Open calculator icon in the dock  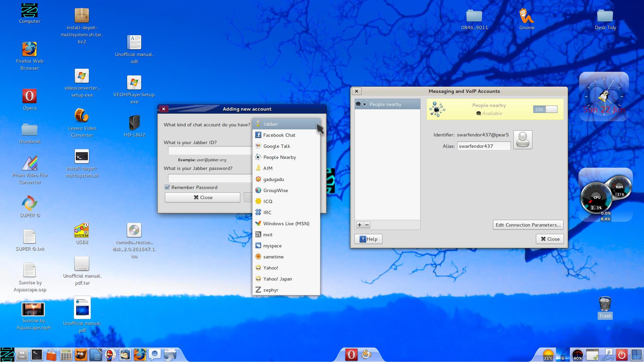pos(66,355)
